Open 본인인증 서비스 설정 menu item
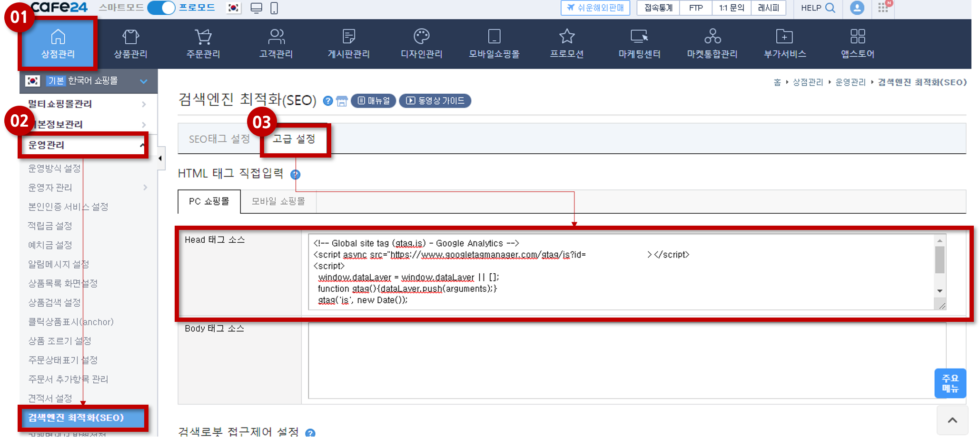 (x=68, y=207)
